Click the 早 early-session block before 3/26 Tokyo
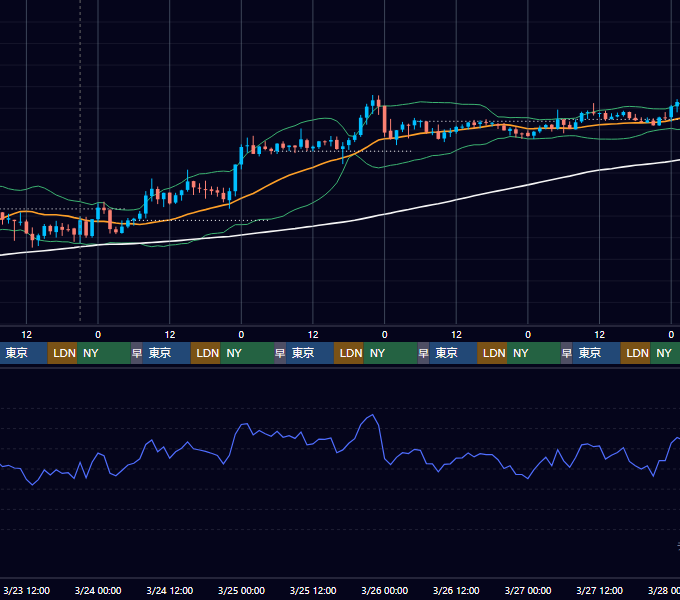This screenshot has width=680, height=600. coord(423,353)
